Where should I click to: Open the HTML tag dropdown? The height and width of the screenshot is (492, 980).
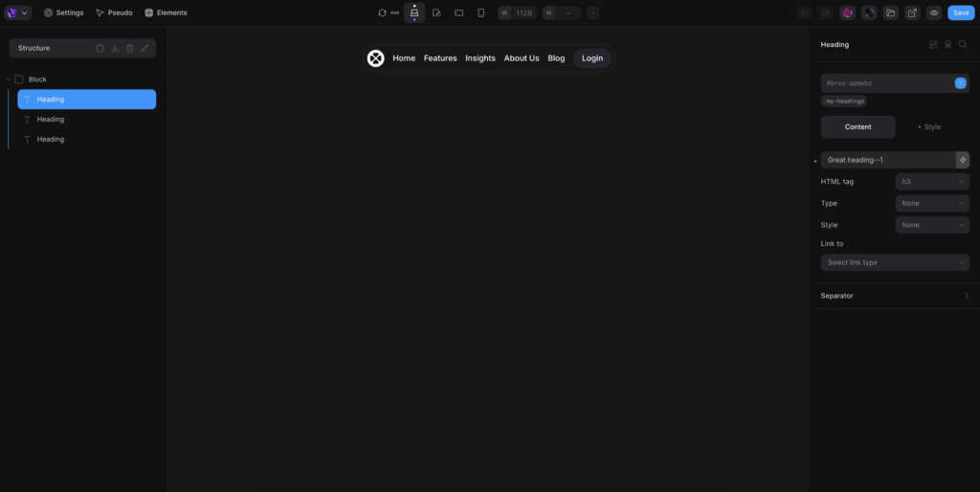tap(932, 182)
